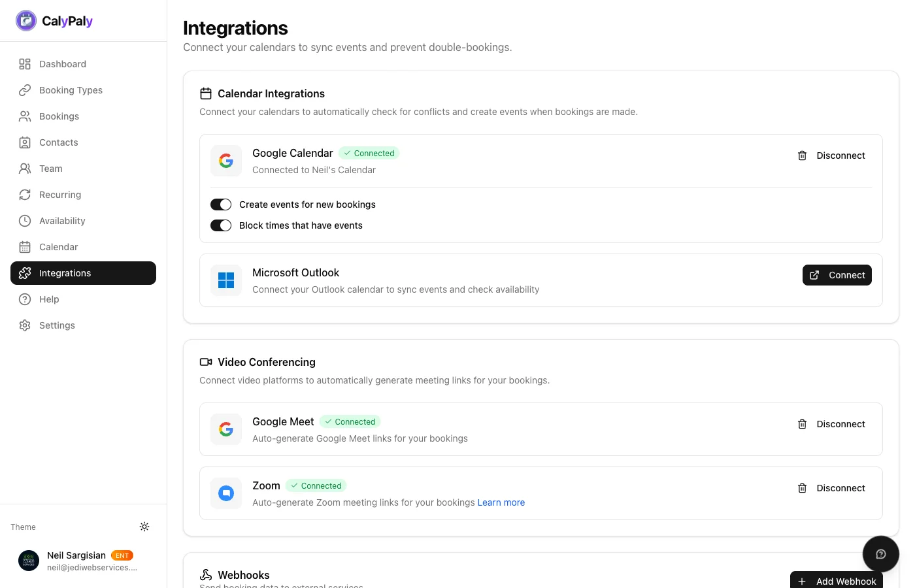Connect Microsoft Outlook calendar
Viewport: 915px width, 588px height.
coord(837,275)
